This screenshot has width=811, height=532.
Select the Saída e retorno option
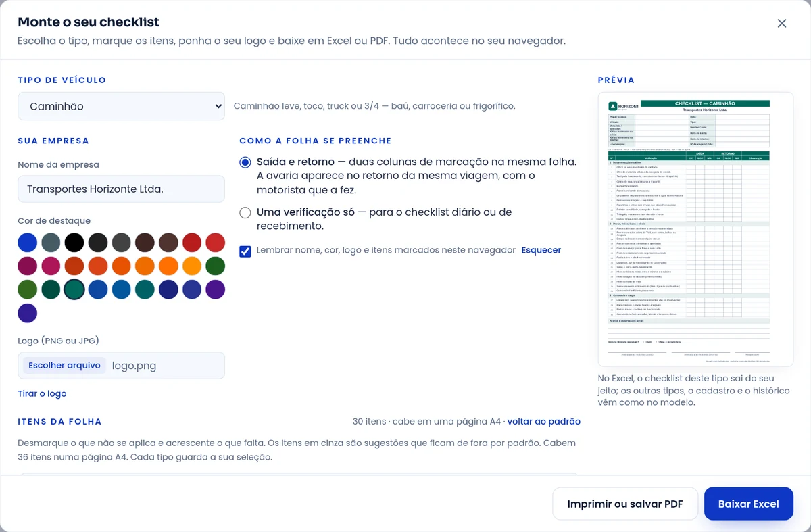tap(245, 162)
